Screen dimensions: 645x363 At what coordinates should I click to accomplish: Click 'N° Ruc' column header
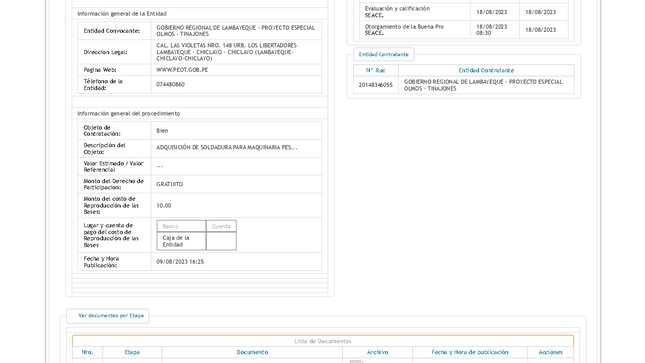point(376,70)
